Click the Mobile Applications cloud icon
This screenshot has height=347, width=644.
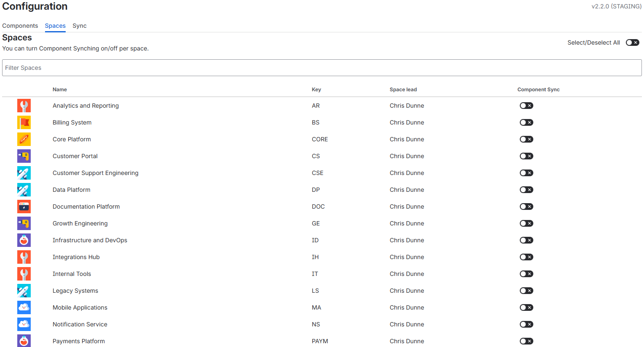pyautogui.click(x=24, y=307)
